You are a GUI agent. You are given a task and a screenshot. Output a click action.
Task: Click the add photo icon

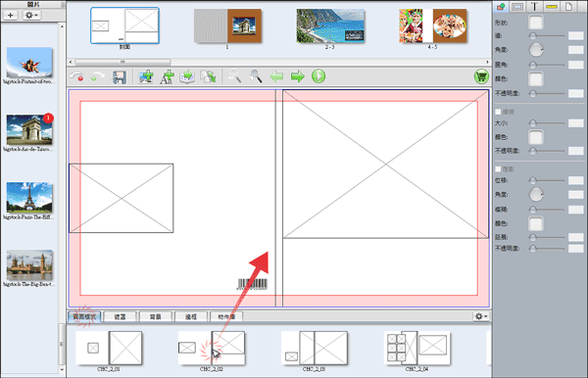click(x=146, y=76)
